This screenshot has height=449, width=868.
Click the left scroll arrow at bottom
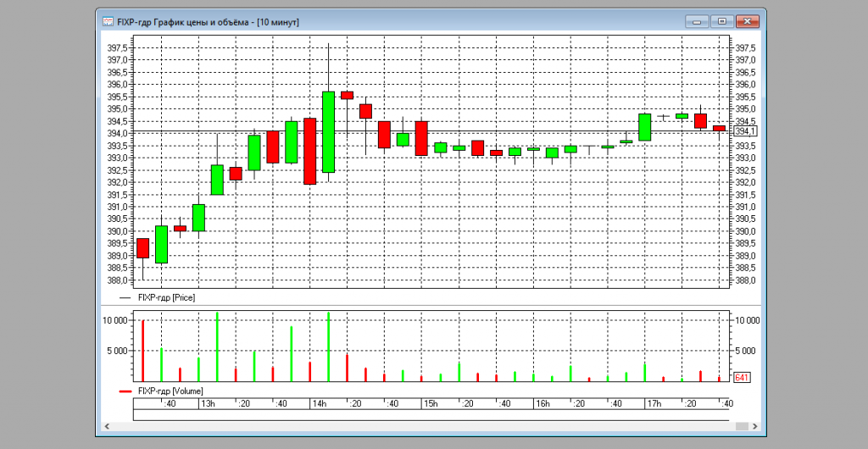coord(108,426)
